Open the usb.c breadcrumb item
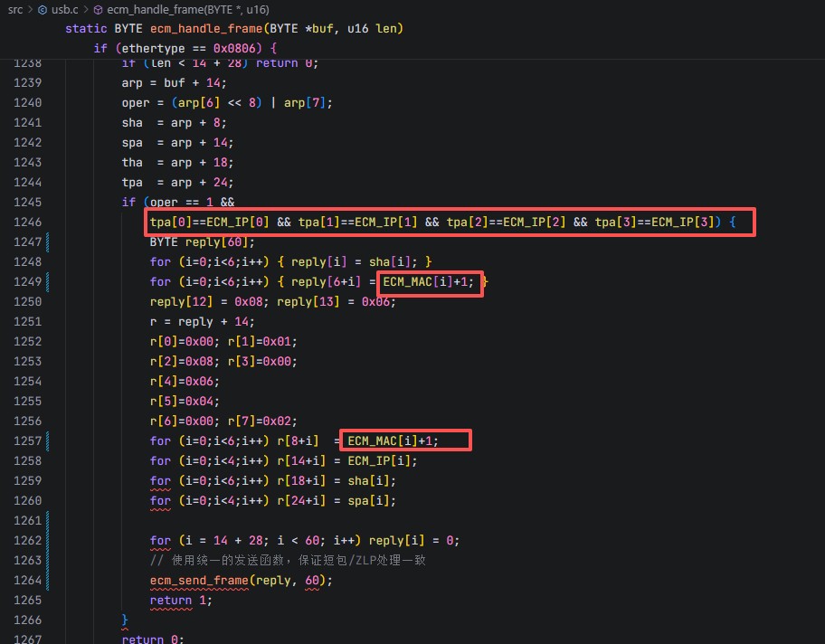 coord(65,9)
